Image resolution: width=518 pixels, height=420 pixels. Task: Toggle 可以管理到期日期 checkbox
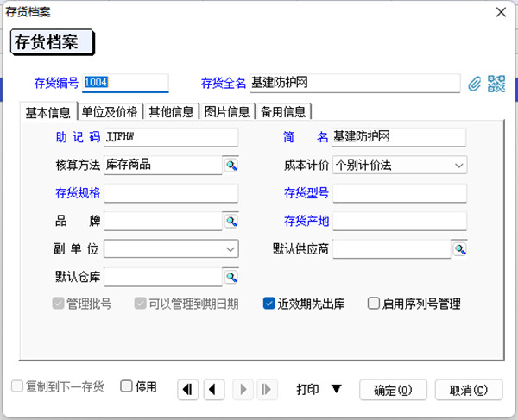[x=140, y=303]
